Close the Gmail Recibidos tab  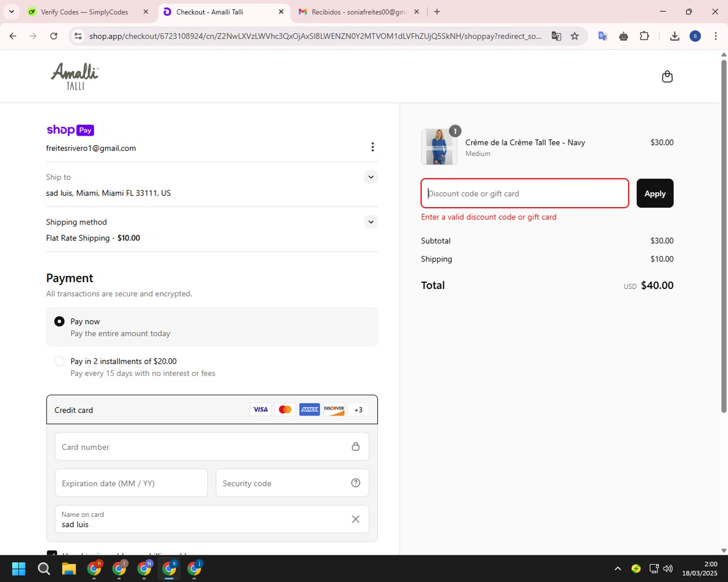(x=416, y=12)
